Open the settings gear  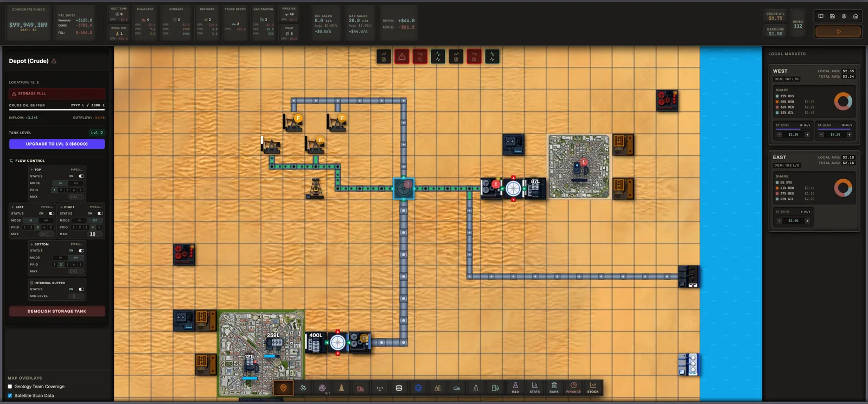(x=844, y=16)
